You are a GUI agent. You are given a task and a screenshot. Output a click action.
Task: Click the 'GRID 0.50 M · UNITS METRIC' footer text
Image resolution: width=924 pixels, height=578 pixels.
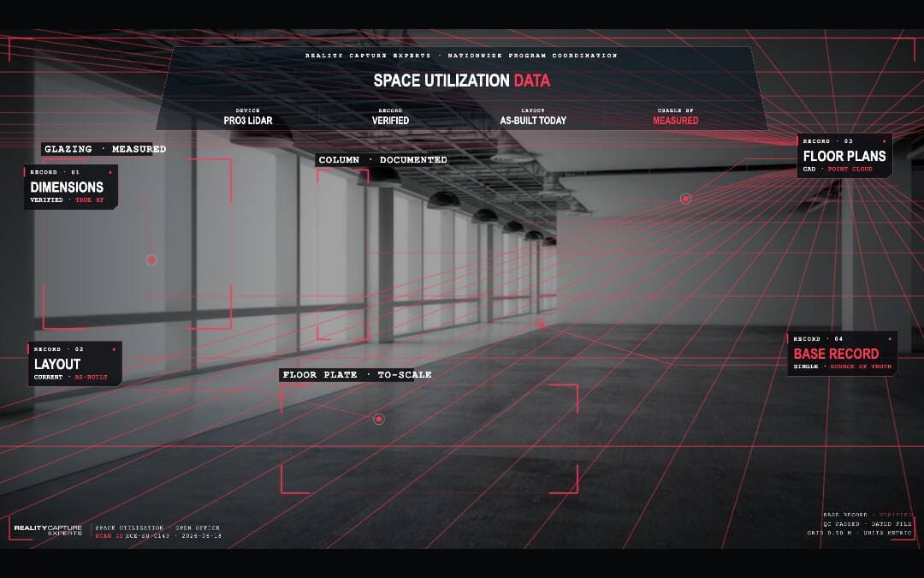click(859, 533)
